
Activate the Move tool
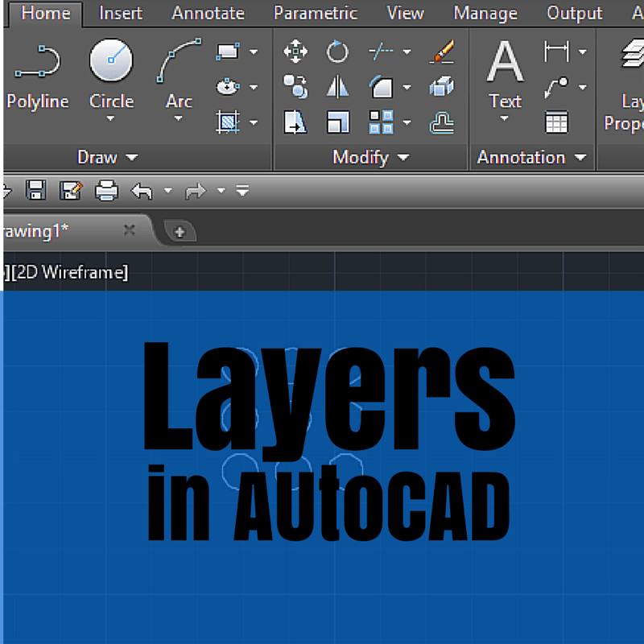[295, 52]
